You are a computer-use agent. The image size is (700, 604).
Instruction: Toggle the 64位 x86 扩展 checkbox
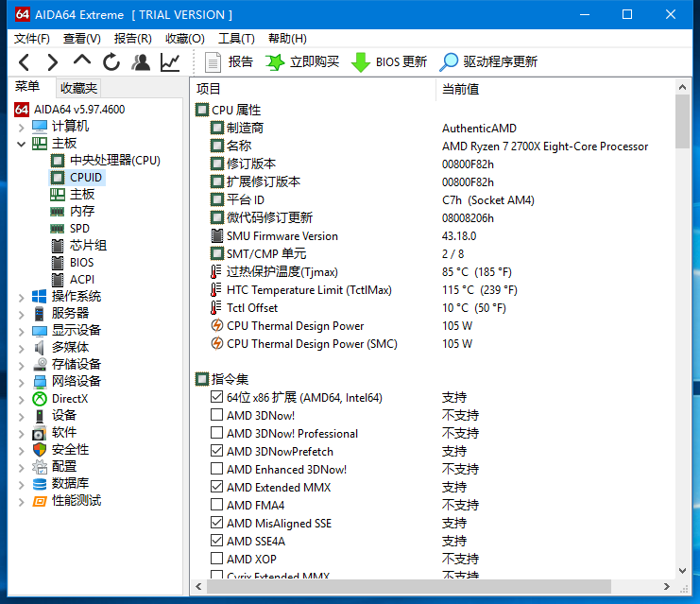[x=216, y=397]
